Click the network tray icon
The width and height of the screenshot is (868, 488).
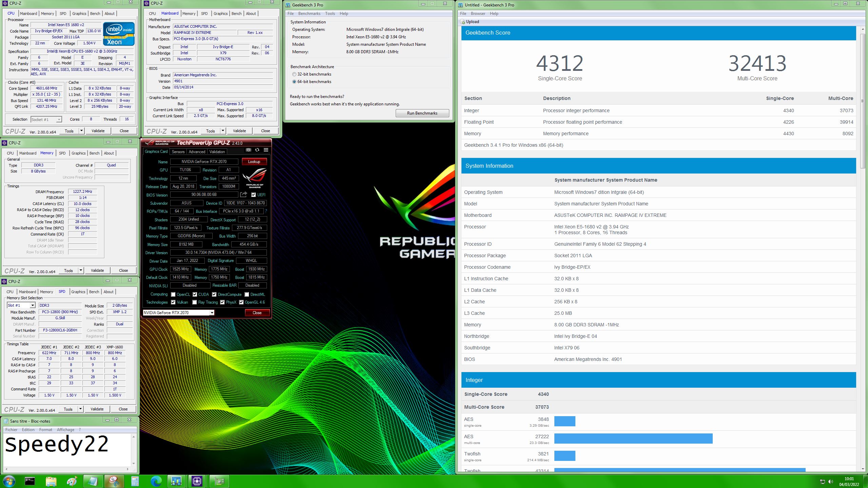[x=822, y=482]
